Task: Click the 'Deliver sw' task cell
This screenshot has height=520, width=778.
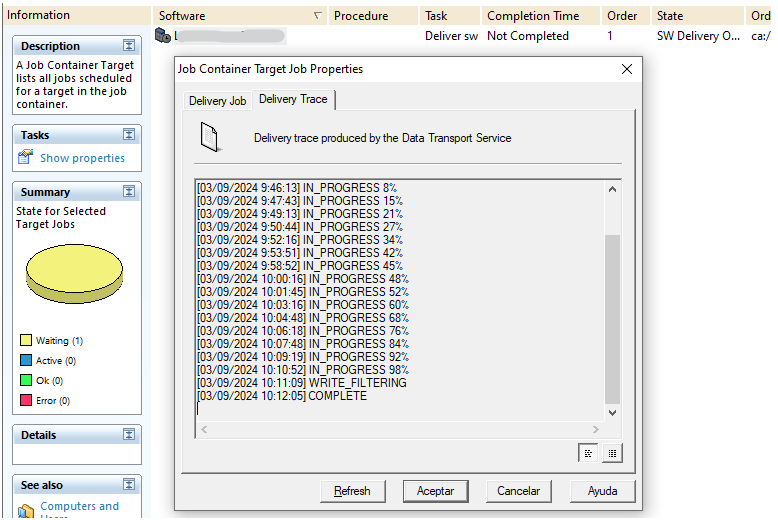Action: click(x=451, y=36)
